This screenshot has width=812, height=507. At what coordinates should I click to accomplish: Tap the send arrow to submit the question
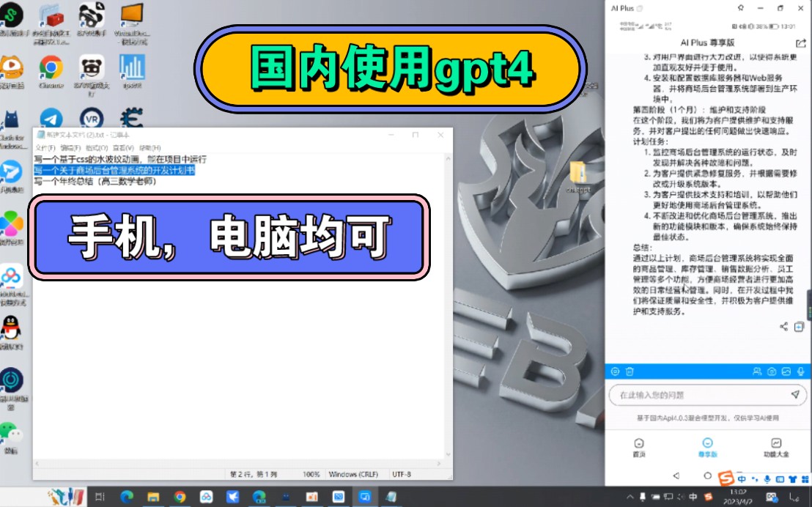796,394
